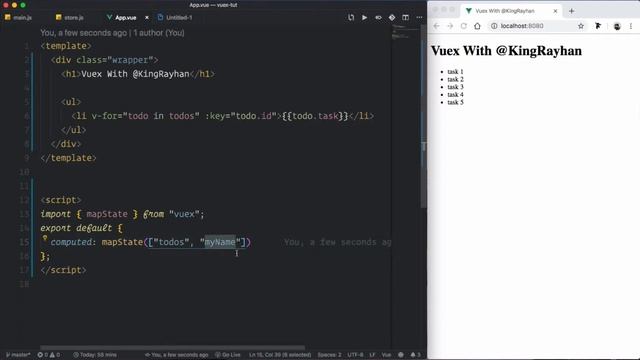Image resolution: width=640 pixels, height=360 pixels.
Task: Go forward in the browser window
Action: (450, 26)
